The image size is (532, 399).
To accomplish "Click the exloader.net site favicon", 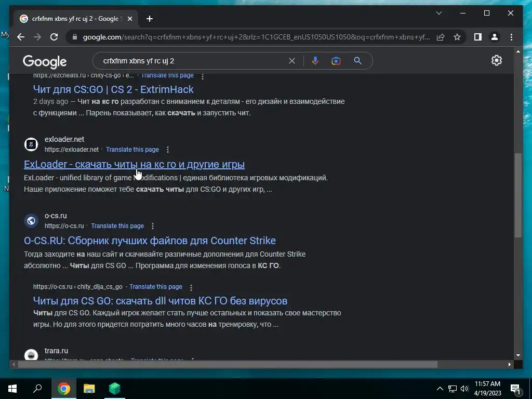I will pyautogui.click(x=31, y=144).
